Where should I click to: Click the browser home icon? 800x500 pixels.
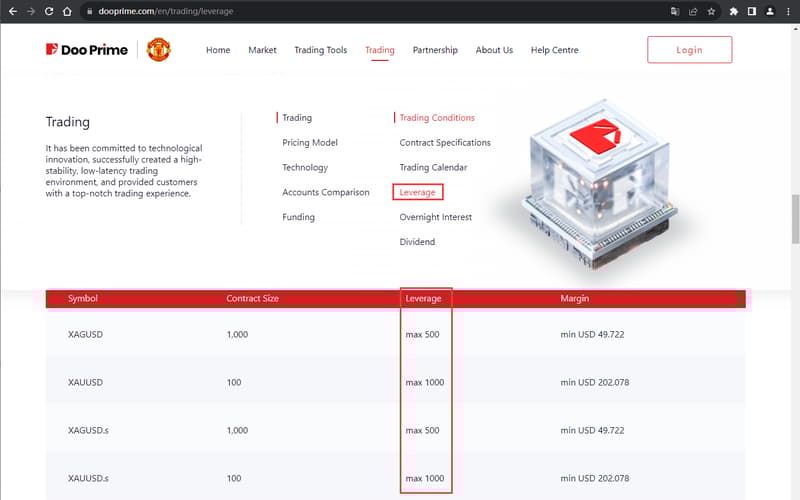coord(67,12)
